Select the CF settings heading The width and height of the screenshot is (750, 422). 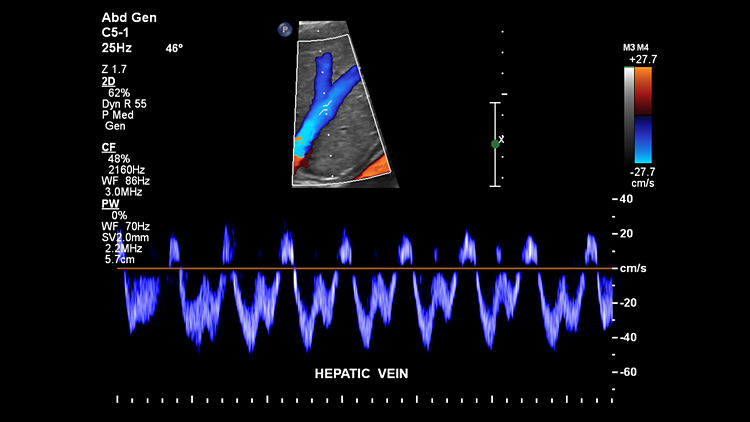click(x=108, y=147)
